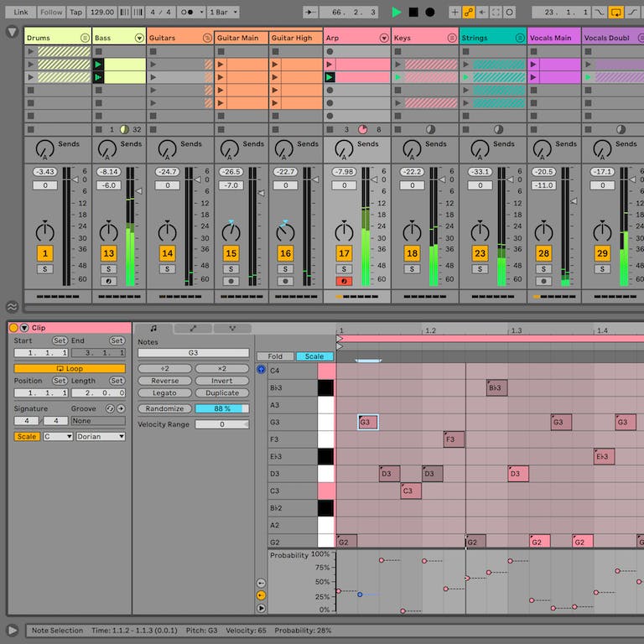Click the metronome icon in toolbar
This screenshot has height=644, width=644.
(x=187, y=12)
